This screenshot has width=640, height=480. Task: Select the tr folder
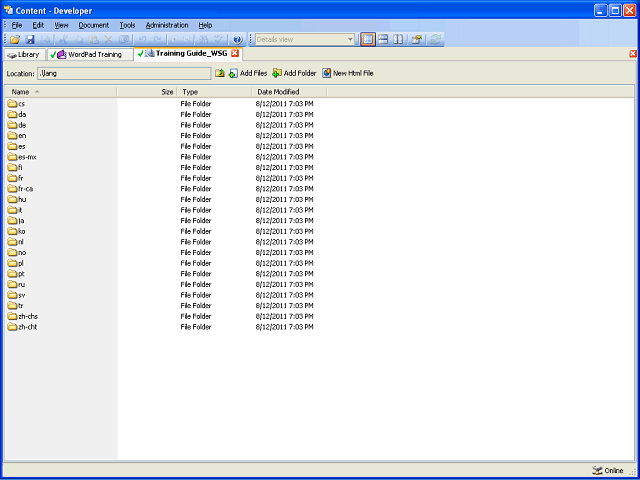pos(16,305)
